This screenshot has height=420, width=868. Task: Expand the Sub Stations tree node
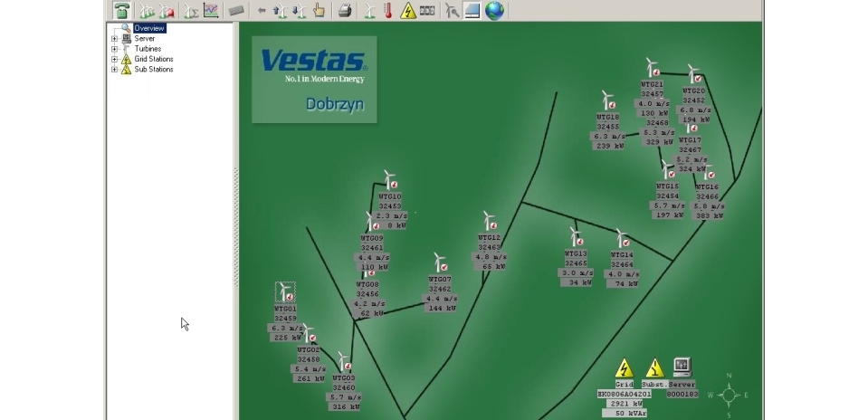(115, 69)
